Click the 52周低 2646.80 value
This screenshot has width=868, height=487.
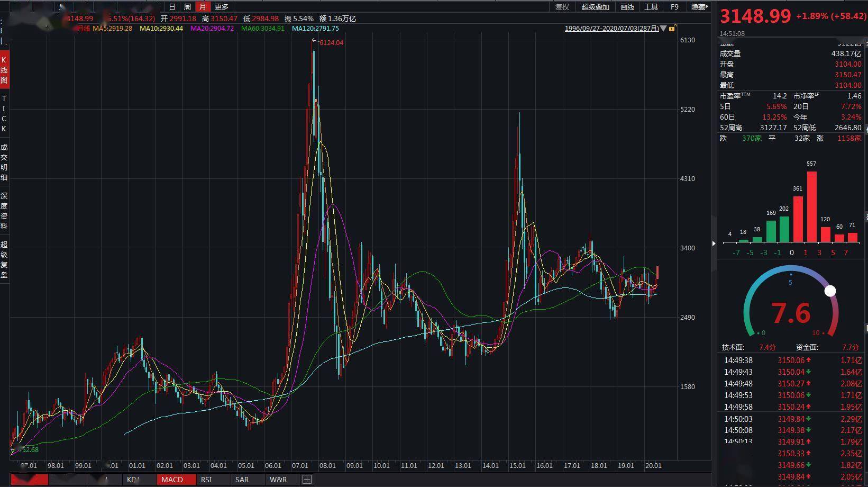848,128
